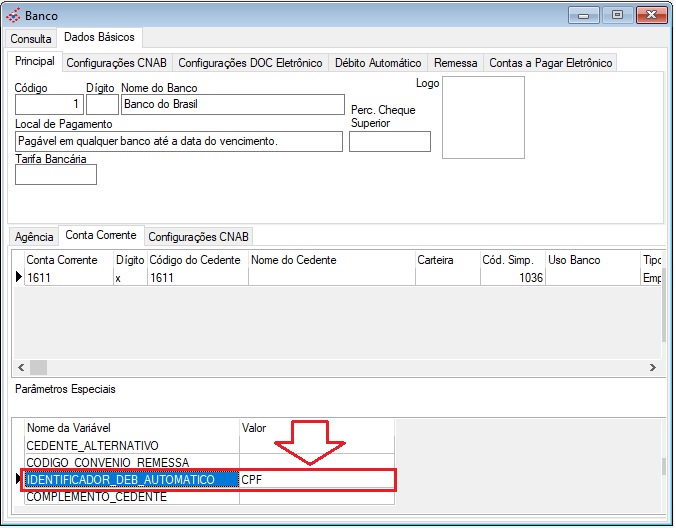Click the Banco app icon in title bar
This screenshot has width=676, height=529.
tap(14, 16)
